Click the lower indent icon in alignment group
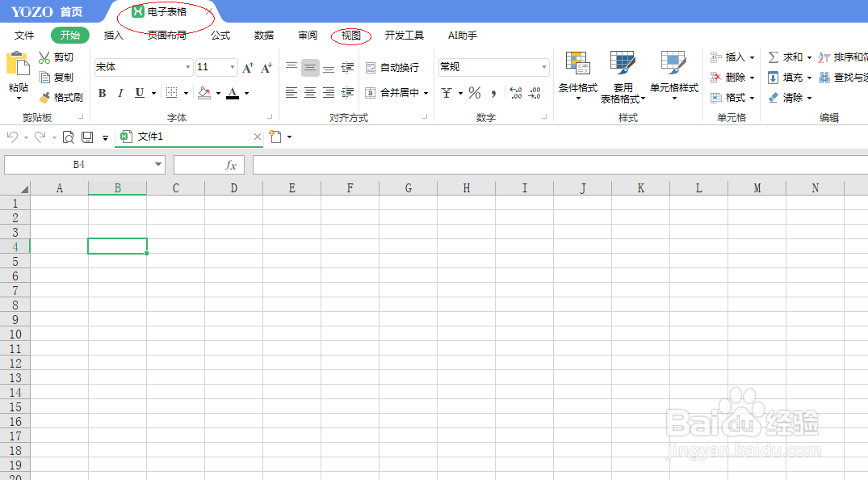The width and height of the screenshot is (868, 480). pos(348,93)
